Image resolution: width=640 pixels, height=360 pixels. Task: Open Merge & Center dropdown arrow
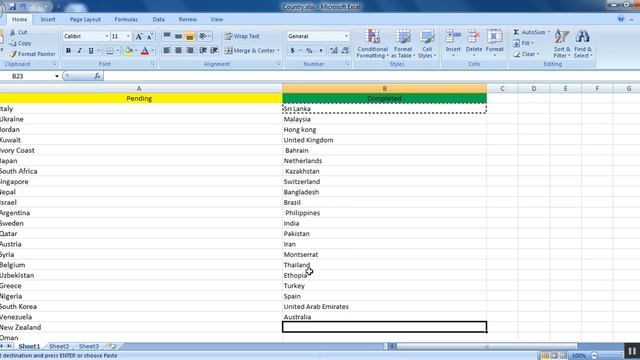pos(278,51)
